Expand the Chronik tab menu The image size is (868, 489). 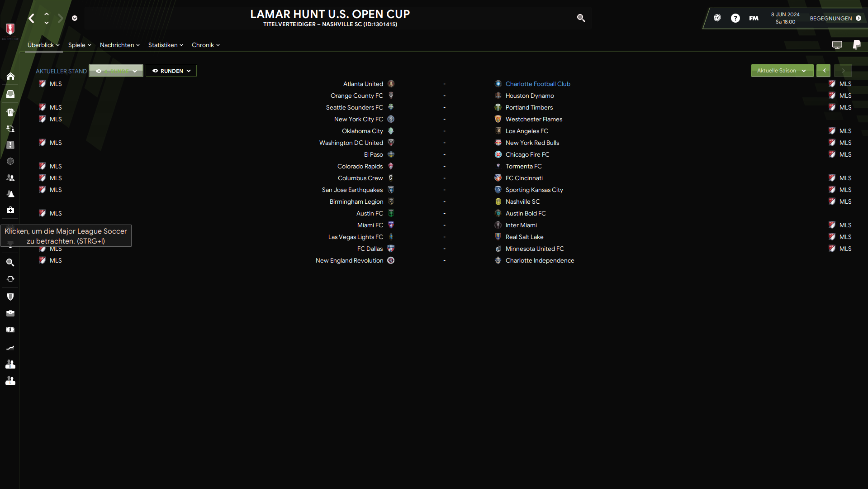tap(205, 45)
